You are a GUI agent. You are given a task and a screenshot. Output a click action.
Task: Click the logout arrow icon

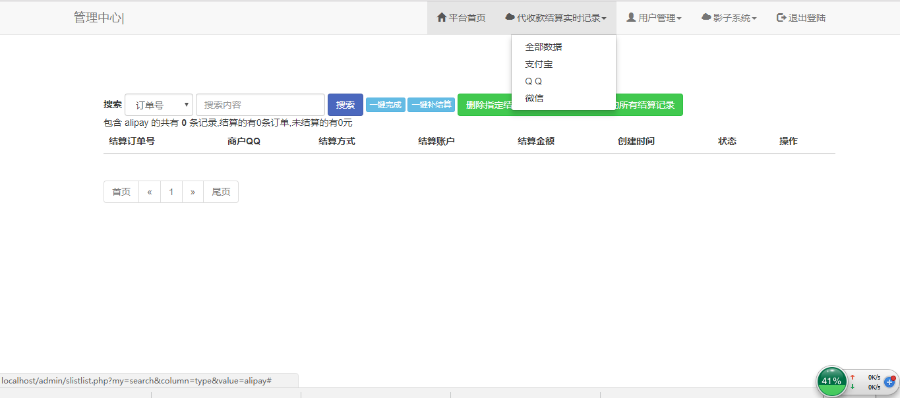coord(781,17)
